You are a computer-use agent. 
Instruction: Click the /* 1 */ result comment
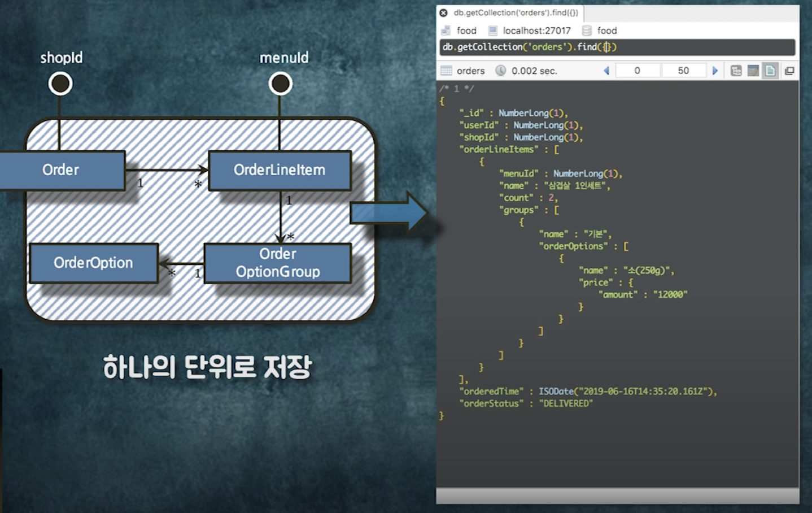(x=456, y=89)
